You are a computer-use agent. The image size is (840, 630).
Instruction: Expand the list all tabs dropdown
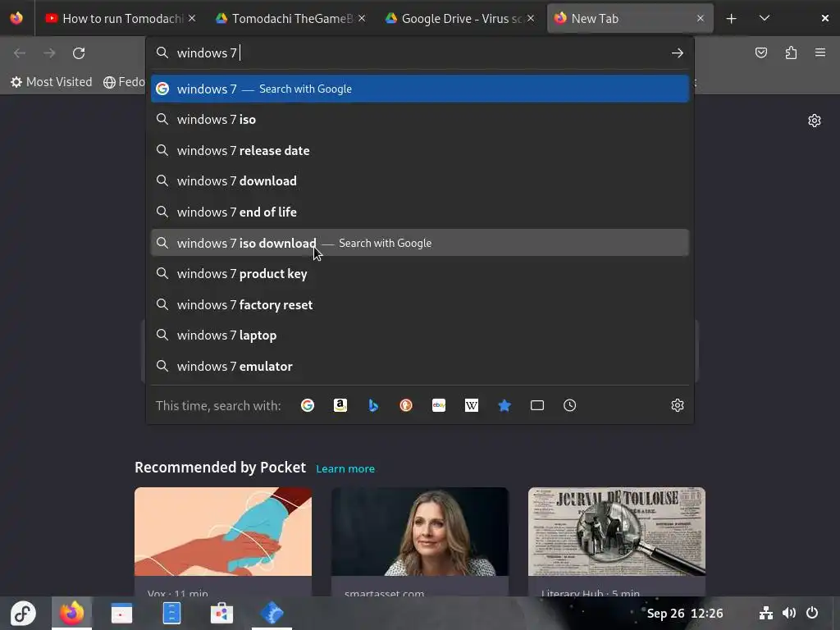click(765, 18)
